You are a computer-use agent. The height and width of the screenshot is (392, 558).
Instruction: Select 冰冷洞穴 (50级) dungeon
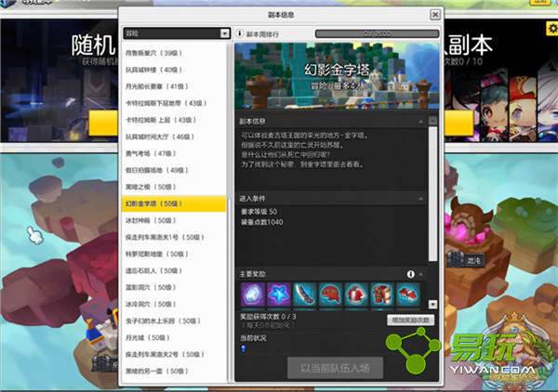pyautogui.click(x=174, y=304)
